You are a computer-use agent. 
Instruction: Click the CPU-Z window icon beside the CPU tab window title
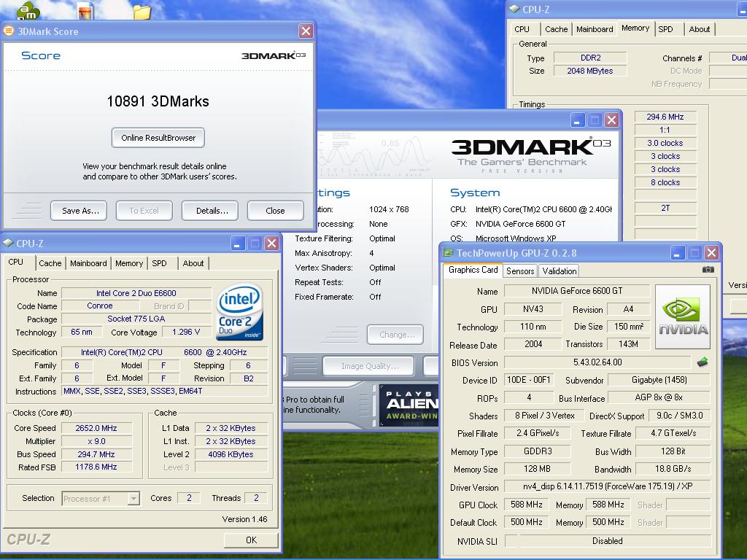8,243
